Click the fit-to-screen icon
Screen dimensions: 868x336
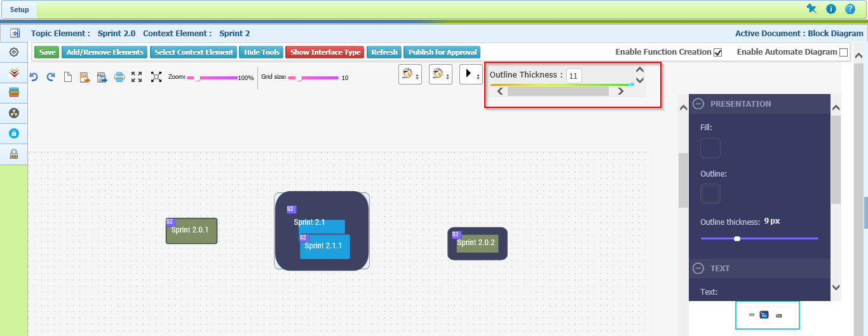[156, 77]
